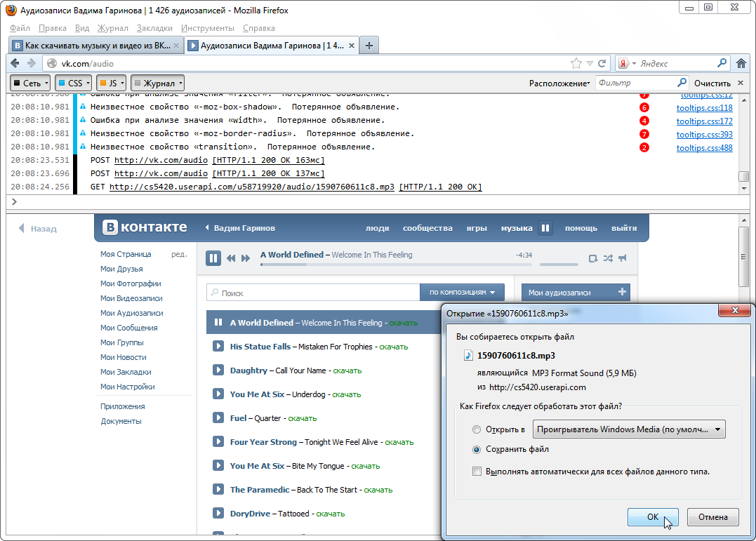
Task: Click the console Фильтр input field
Action: pos(642,83)
